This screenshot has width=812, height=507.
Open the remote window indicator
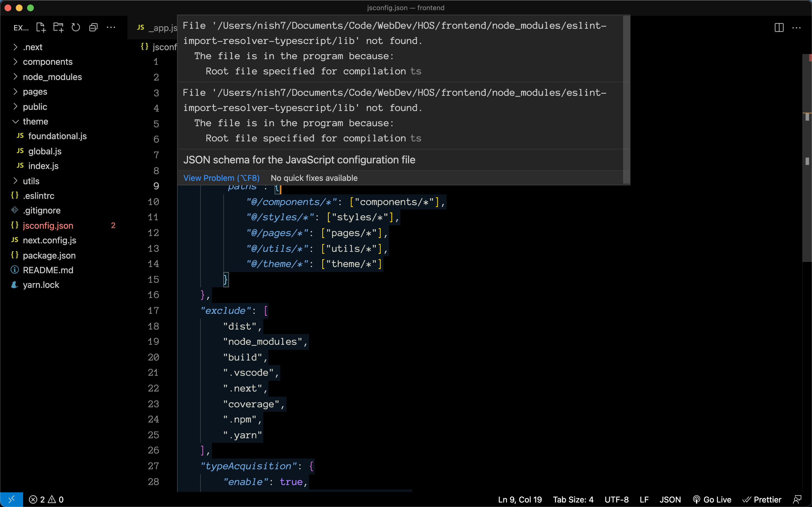tap(11, 500)
